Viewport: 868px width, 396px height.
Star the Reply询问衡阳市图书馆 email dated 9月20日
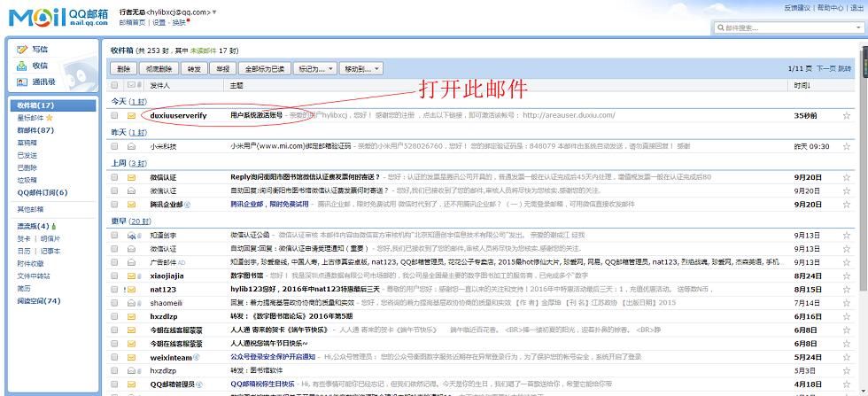846,178
